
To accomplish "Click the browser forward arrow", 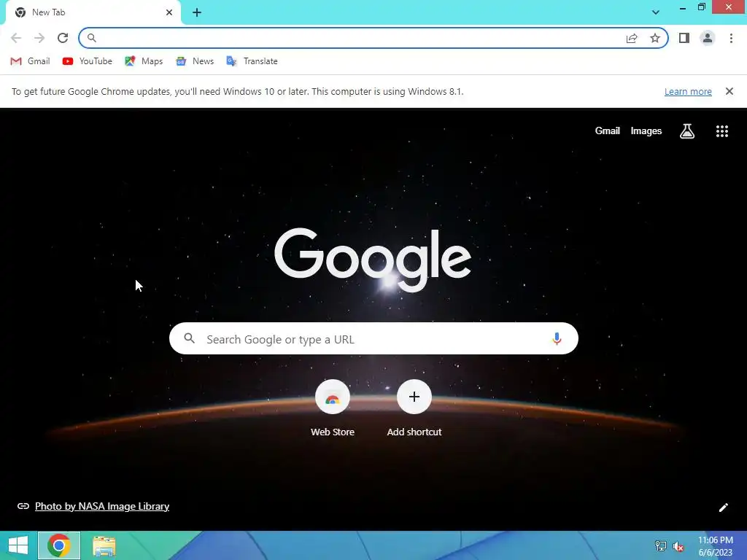I will pos(39,38).
